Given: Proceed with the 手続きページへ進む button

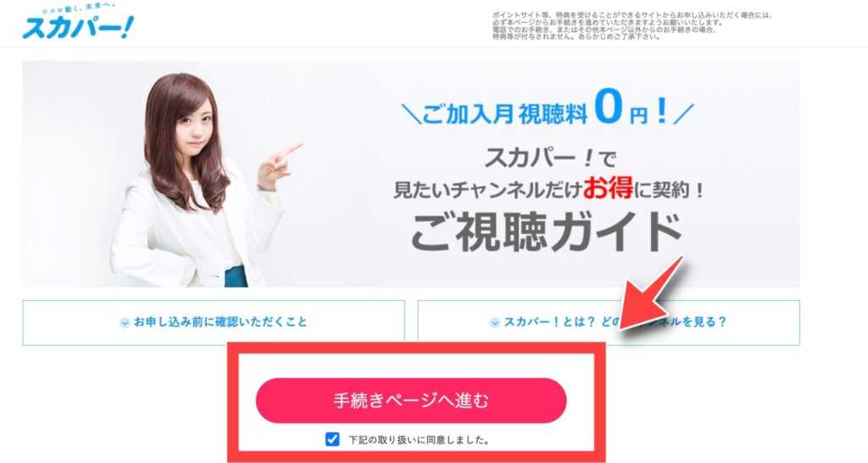Looking at the screenshot, I should pos(411,400).
